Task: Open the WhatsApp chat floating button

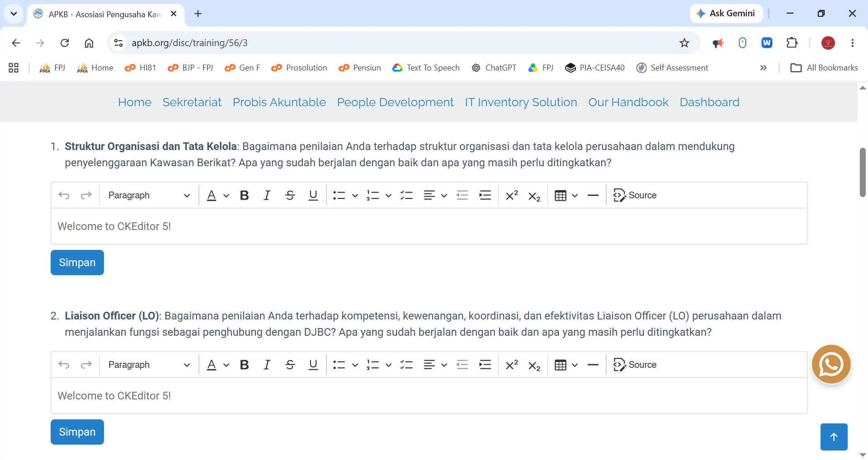Action: point(831,364)
